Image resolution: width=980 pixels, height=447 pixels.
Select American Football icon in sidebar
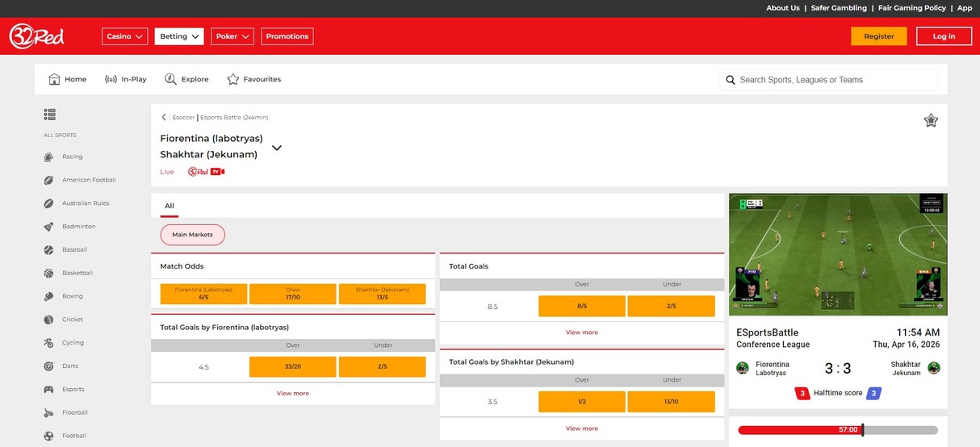pyautogui.click(x=48, y=181)
